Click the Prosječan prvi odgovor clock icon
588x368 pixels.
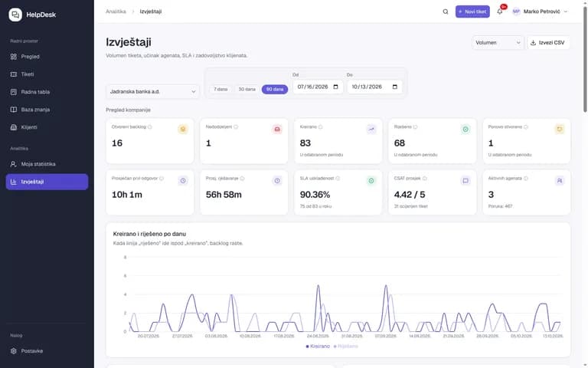183,181
